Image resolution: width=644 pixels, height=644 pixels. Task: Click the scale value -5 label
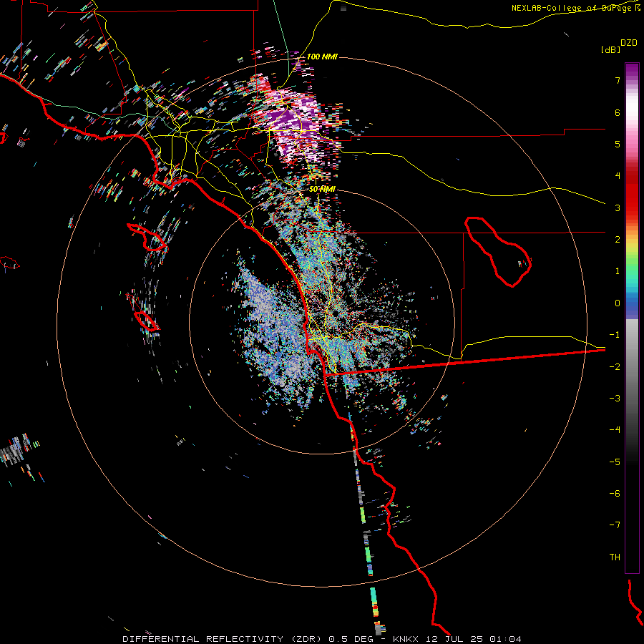pyautogui.click(x=615, y=462)
